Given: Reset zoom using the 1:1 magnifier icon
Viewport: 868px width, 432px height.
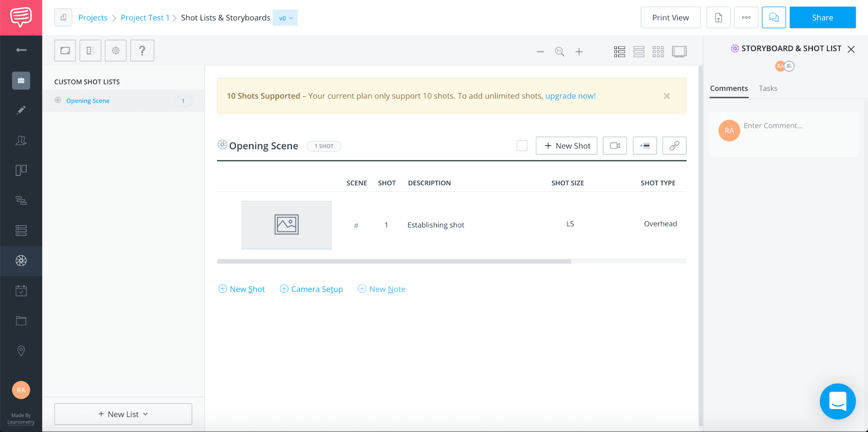Looking at the screenshot, I should click(x=560, y=51).
